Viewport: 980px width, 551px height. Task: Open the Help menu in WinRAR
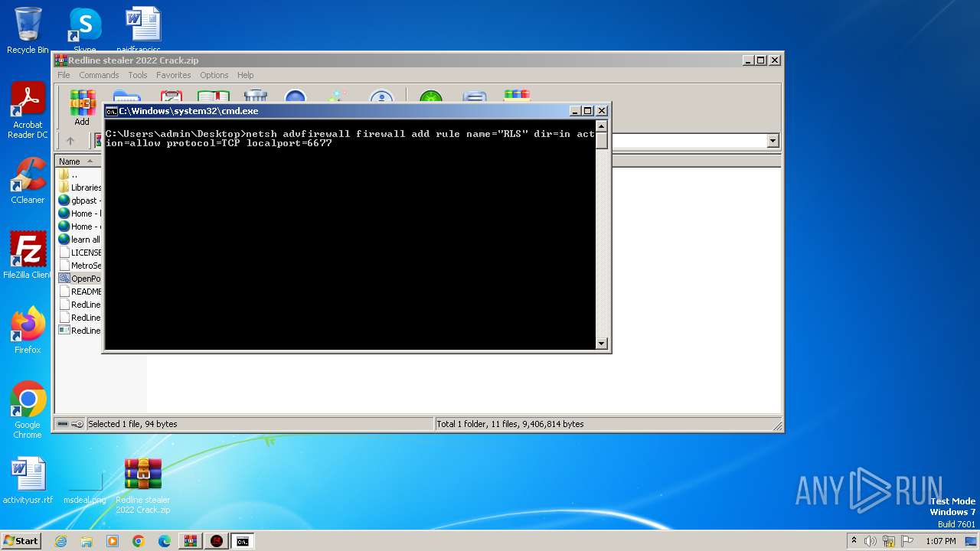[x=245, y=75]
